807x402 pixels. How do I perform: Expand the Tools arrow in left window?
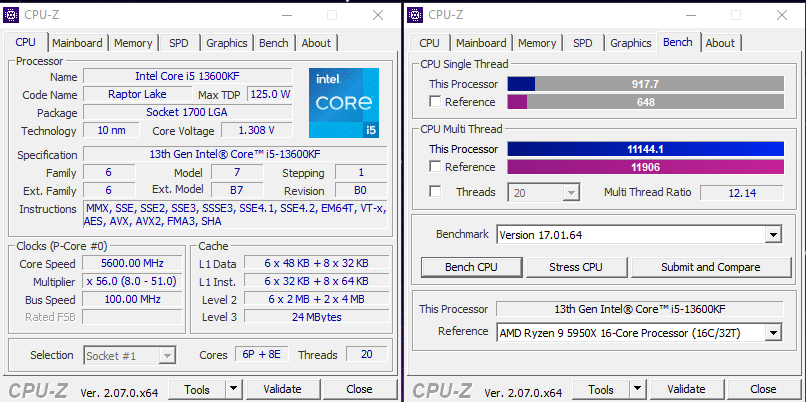(x=233, y=389)
